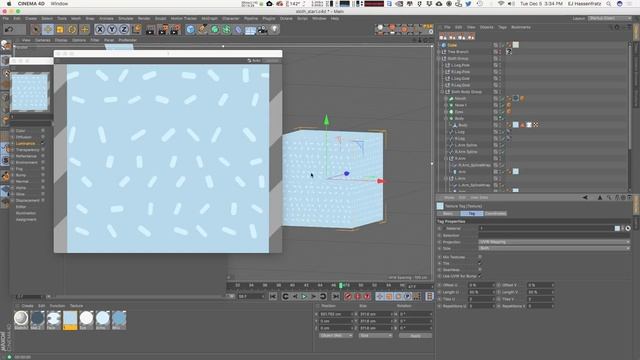Enable the Transparency channel checkbox
The image size is (640, 360).
tap(42, 150)
